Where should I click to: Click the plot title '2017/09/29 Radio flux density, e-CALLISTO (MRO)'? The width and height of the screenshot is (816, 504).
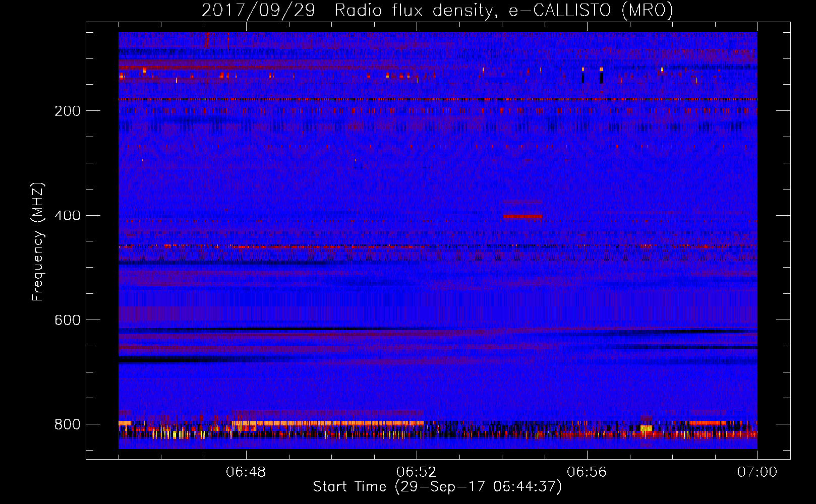point(437,10)
